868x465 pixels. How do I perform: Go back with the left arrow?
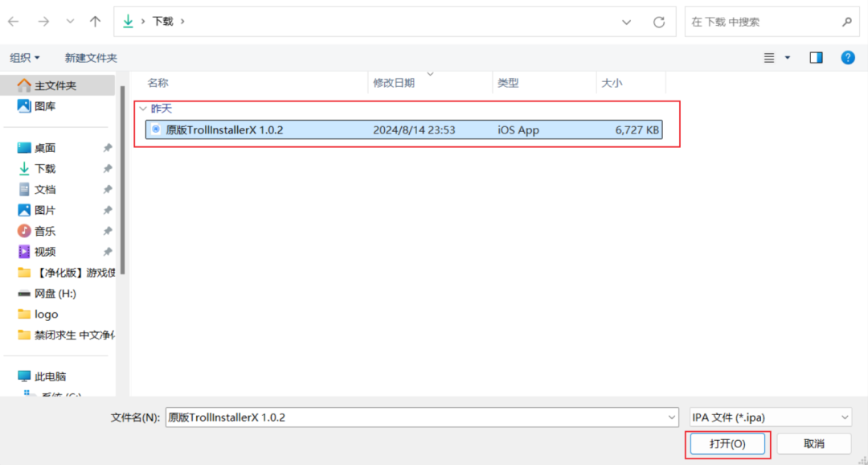tap(14, 22)
